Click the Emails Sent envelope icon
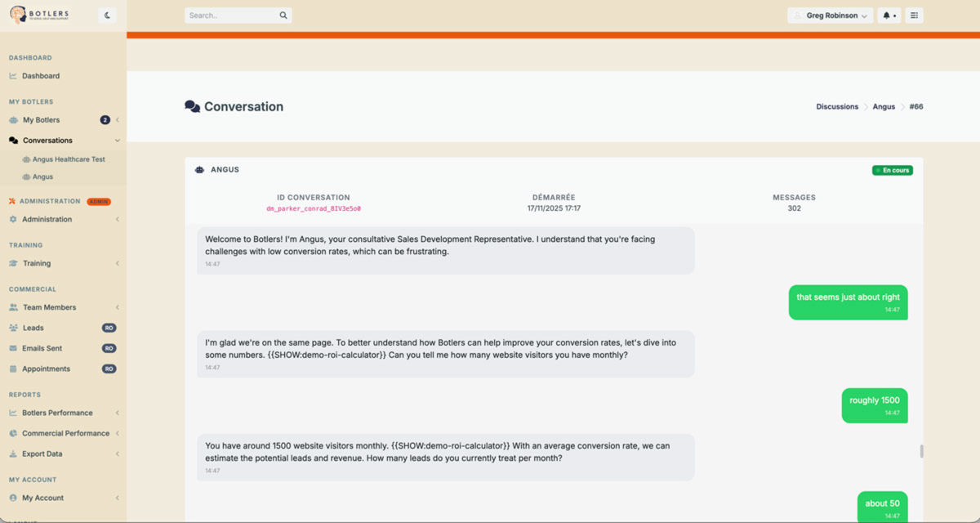 tap(12, 348)
